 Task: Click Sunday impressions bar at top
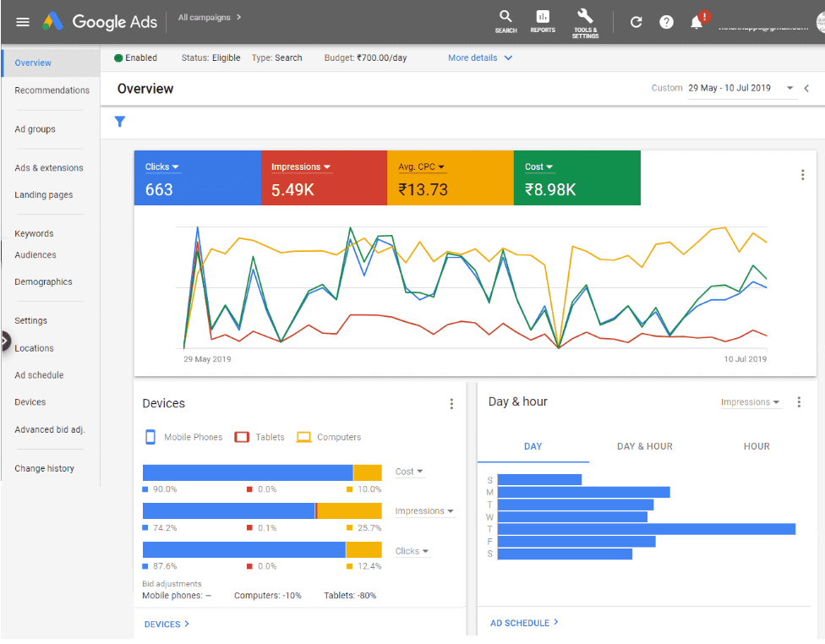click(539, 480)
